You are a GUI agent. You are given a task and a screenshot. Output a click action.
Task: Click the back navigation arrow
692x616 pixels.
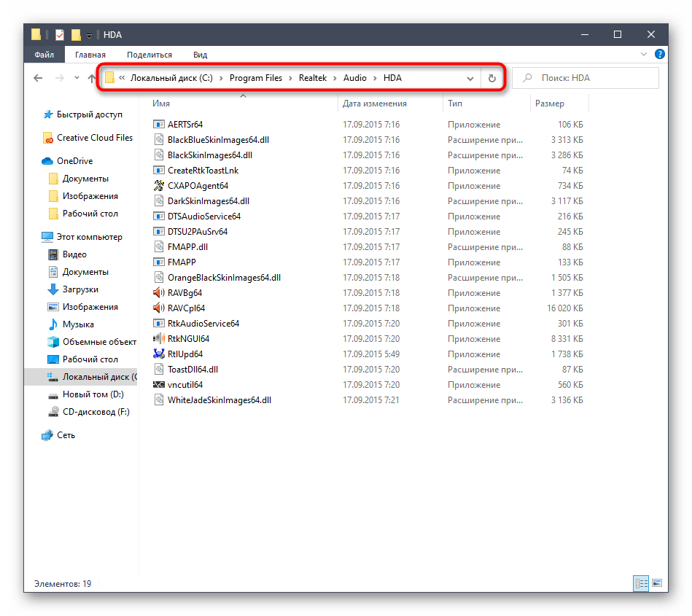point(39,78)
